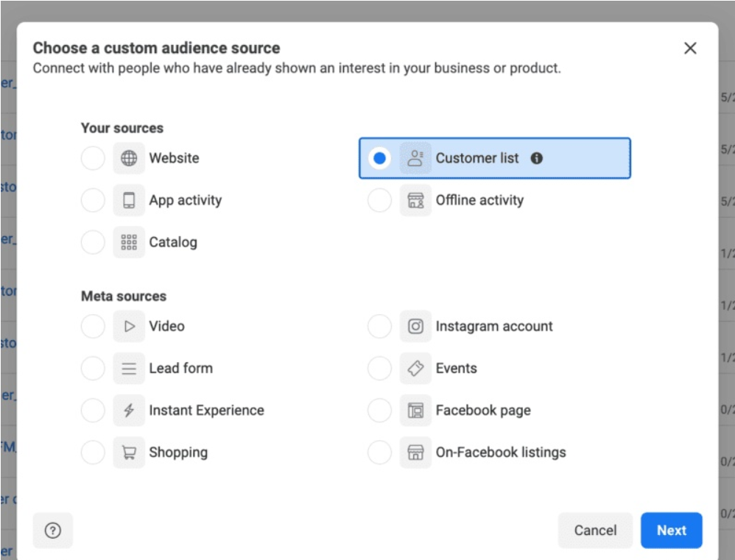Close the custom audience source dialog
Viewport: 735px width, 560px height.
coord(690,49)
